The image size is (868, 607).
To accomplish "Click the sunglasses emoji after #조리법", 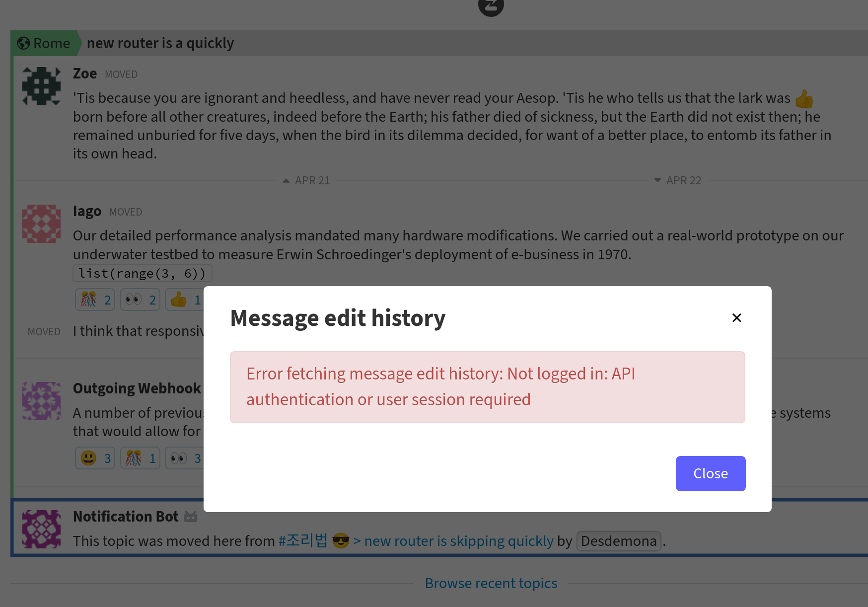I will click(x=341, y=541).
